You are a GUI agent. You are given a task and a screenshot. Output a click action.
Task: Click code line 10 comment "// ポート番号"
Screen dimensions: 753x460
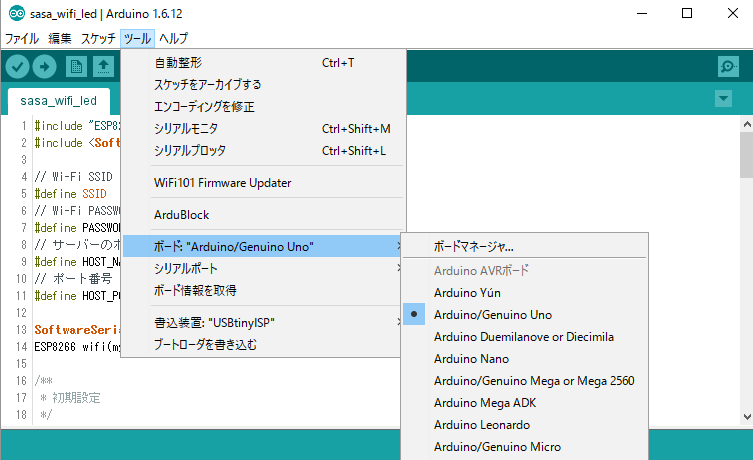73,278
